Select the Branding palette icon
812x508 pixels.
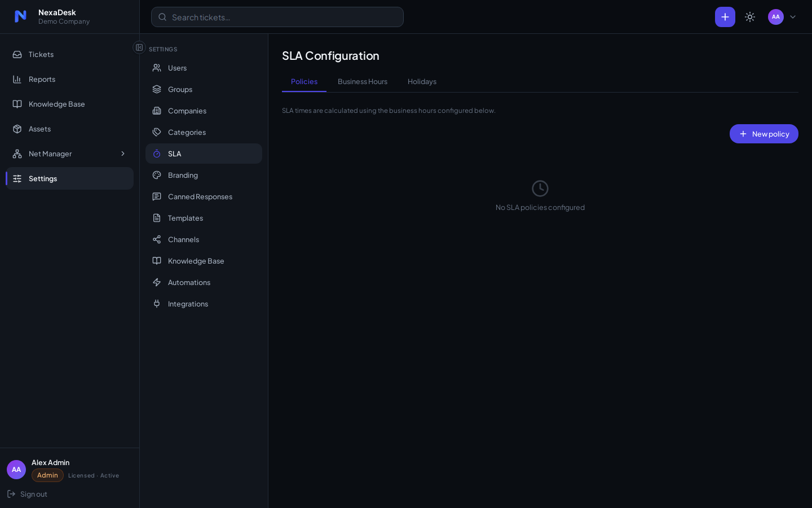point(157,175)
